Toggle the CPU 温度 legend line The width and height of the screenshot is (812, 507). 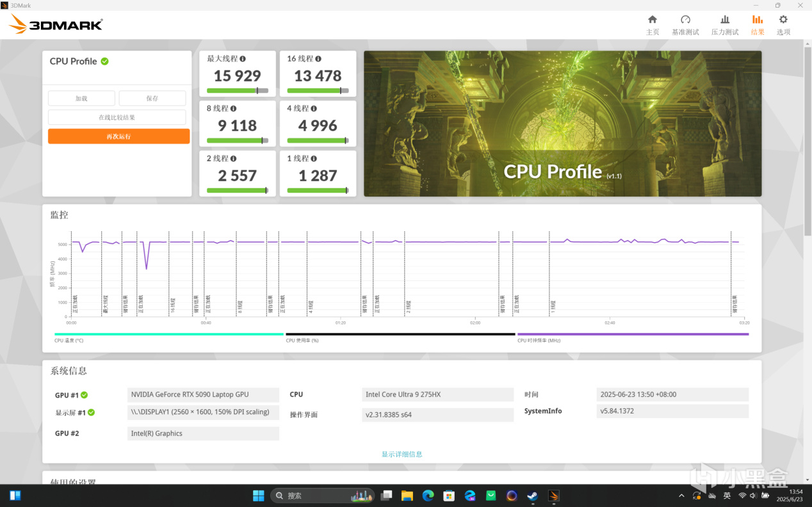tap(169, 334)
